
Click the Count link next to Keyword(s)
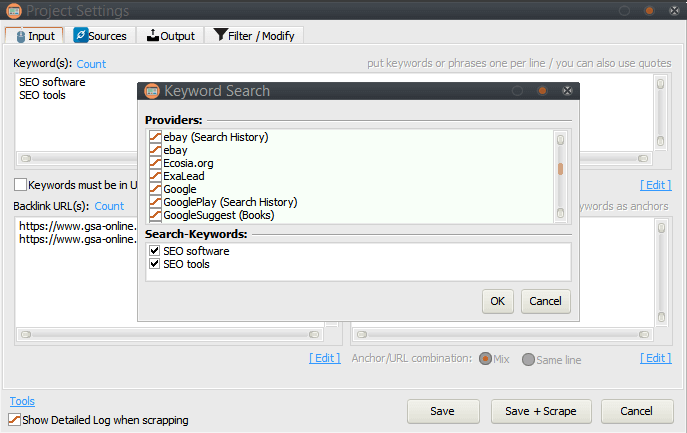[91, 64]
